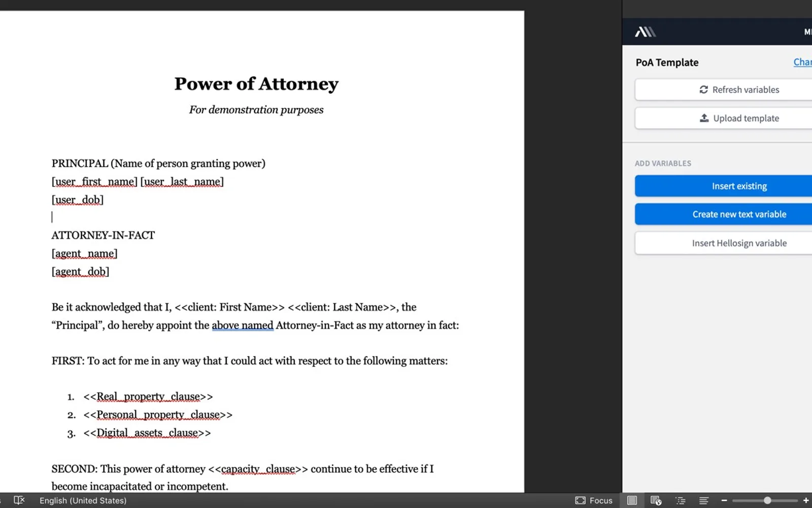Open the Change link beside PoA Template
The width and height of the screenshot is (812, 508).
click(x=802, y=62)
